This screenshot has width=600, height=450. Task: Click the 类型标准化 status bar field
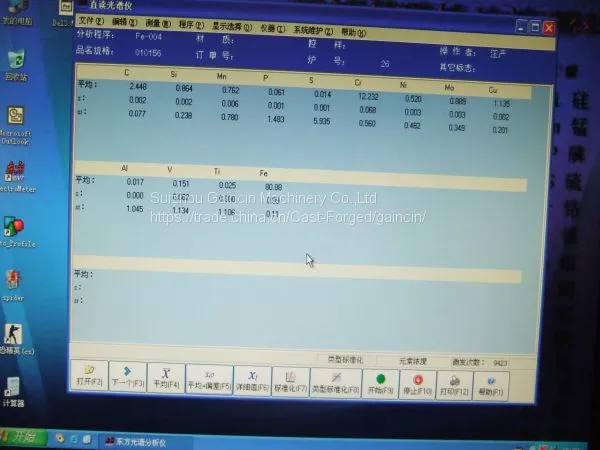coord(346,360)
